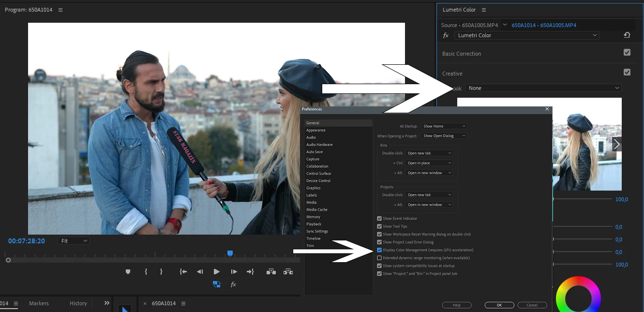Click the 00:07:28:20 timecode field
644x312 pixels.
point(27,241)
